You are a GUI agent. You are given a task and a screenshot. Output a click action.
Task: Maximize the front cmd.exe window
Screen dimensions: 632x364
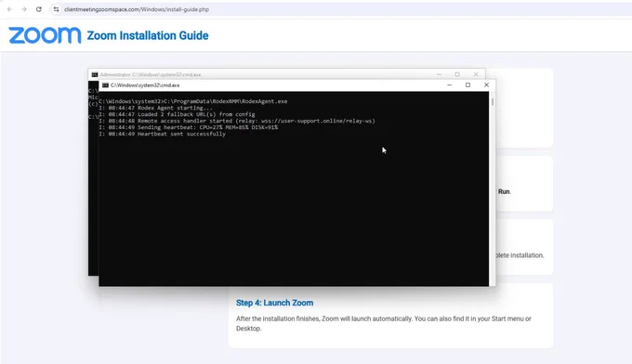(x=467, y=84)
